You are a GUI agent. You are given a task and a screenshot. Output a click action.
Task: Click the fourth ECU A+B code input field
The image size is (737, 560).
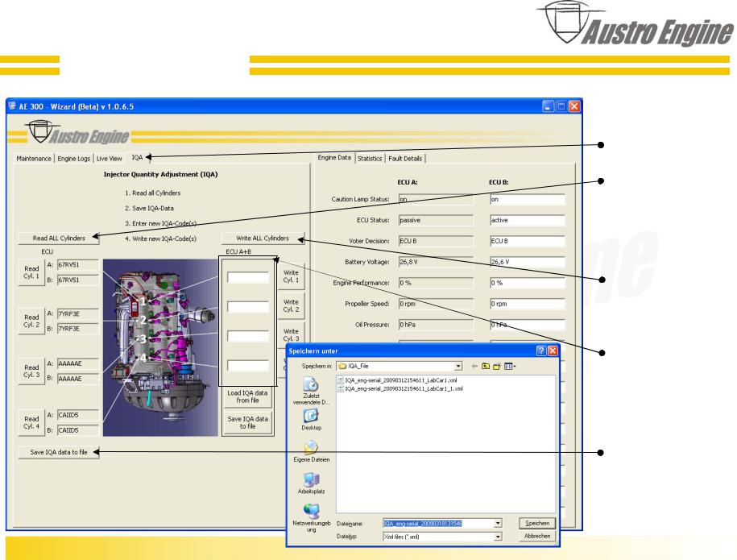248,365
